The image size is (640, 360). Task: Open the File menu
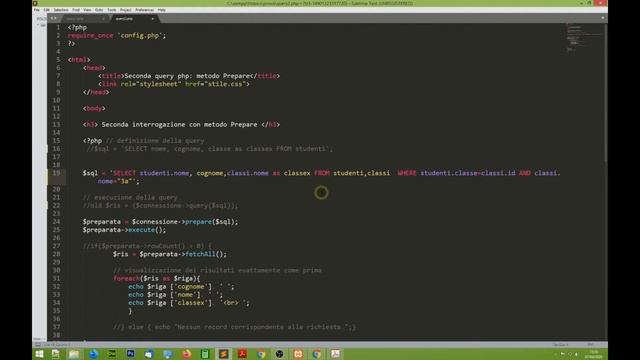point(37,10)
